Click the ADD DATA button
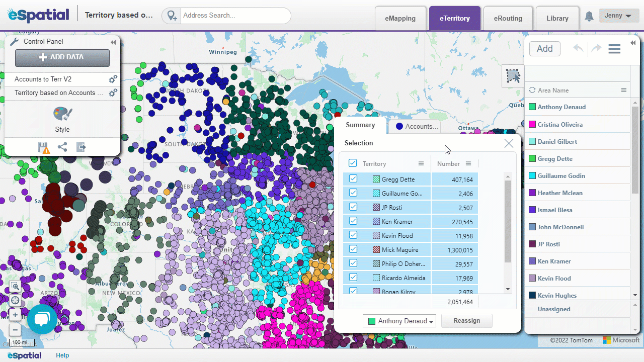Viewport: 644px width, 362px height. tap(62, 57)
